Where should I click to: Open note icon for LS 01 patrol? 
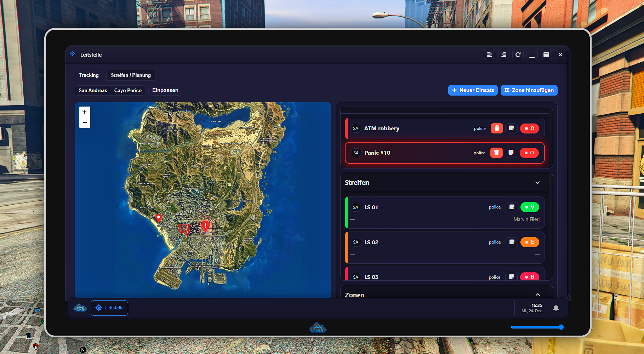click(x=512, y=207)
